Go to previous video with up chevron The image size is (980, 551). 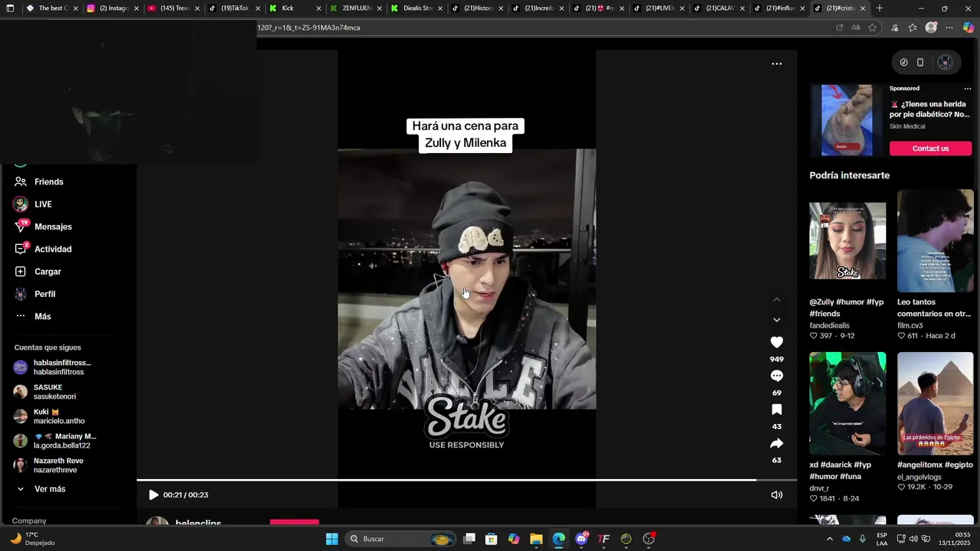point(776,300)
